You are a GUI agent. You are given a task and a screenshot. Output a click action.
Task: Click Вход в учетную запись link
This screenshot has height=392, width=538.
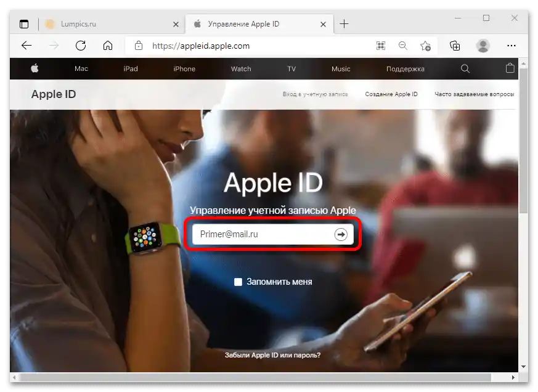(x=316, y=94)
